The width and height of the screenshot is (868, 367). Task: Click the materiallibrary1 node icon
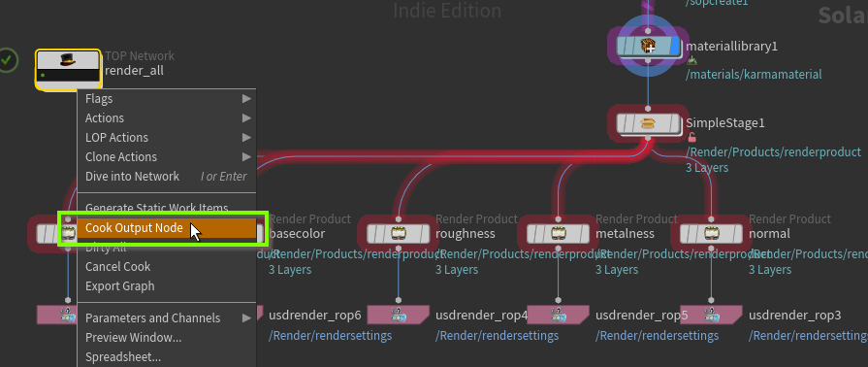pyautogui.click(x=648, y=46)
